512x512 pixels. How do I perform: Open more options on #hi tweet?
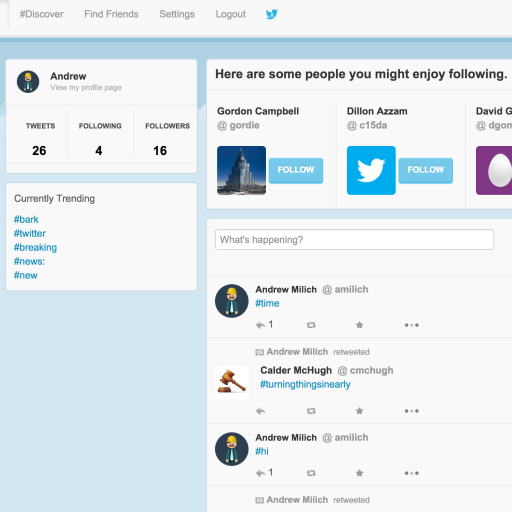(412, 473)
